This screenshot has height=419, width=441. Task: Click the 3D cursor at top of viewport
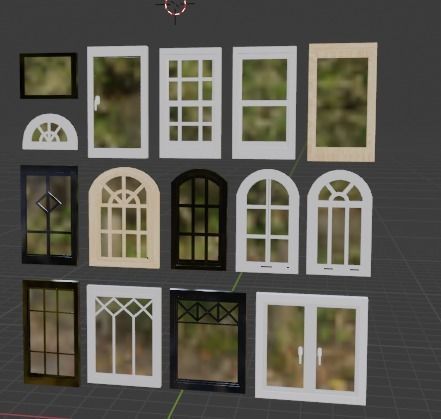pyautogui.click(x=176, y=6)
